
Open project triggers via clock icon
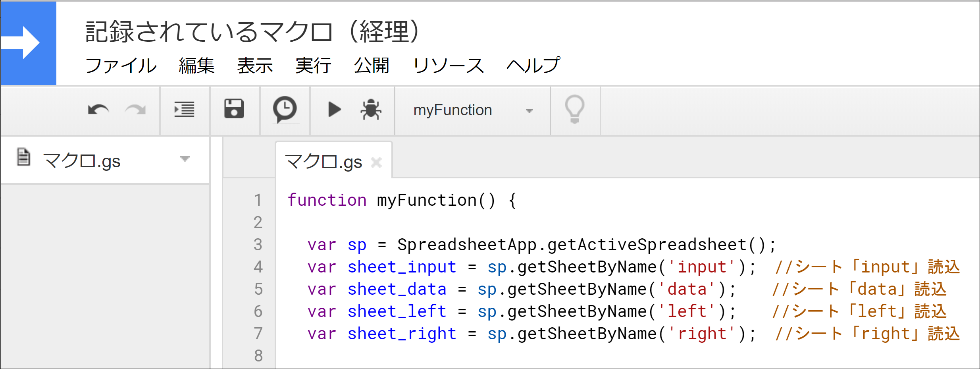coord(285,109)
